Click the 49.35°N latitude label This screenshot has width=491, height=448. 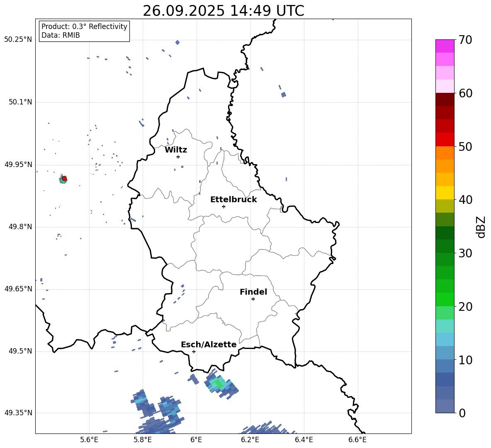[18, 413]
